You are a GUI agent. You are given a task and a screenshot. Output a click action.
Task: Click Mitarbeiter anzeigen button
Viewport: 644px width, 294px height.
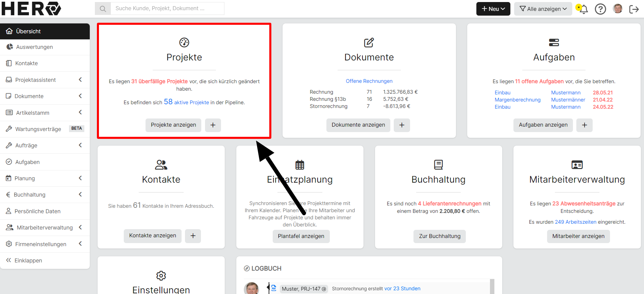[578, 236]
